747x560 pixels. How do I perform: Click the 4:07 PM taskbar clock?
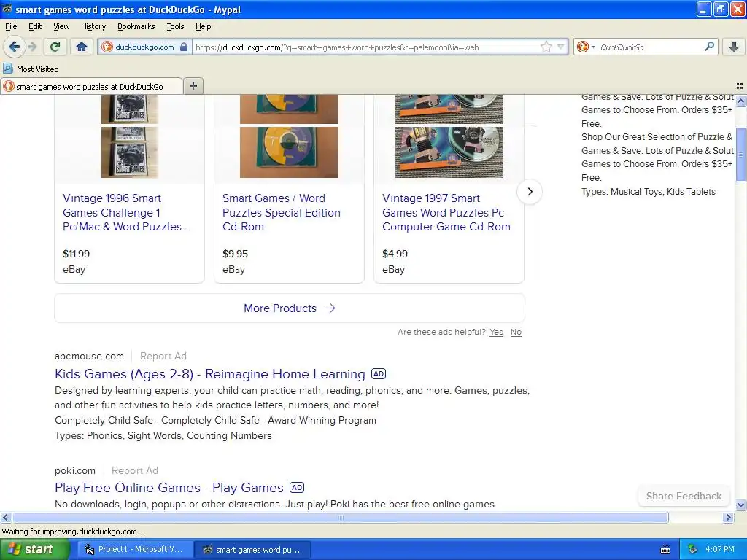[720, 550]
